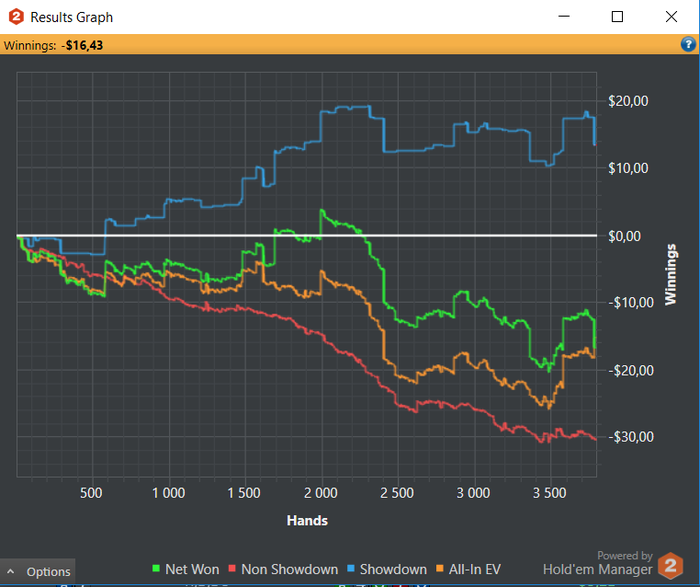
Task: Click the $0,00 y-axis label
Action: pyautogui.click(x=625, y=236)
